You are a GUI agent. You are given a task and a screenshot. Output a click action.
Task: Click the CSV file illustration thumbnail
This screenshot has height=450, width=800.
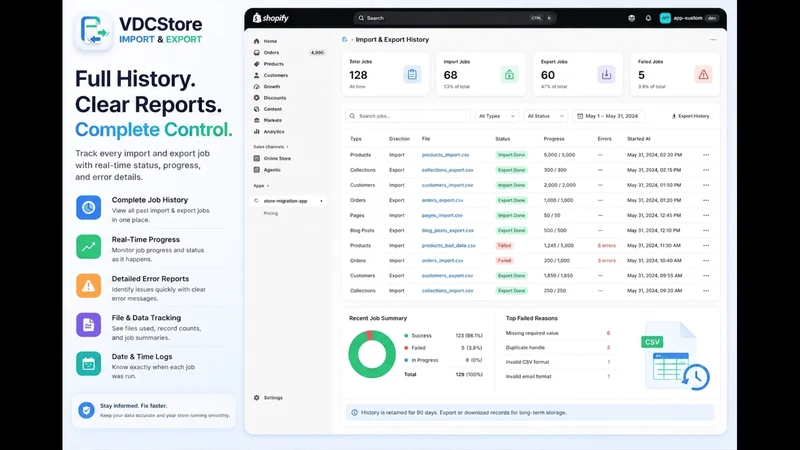pos(675,356)
